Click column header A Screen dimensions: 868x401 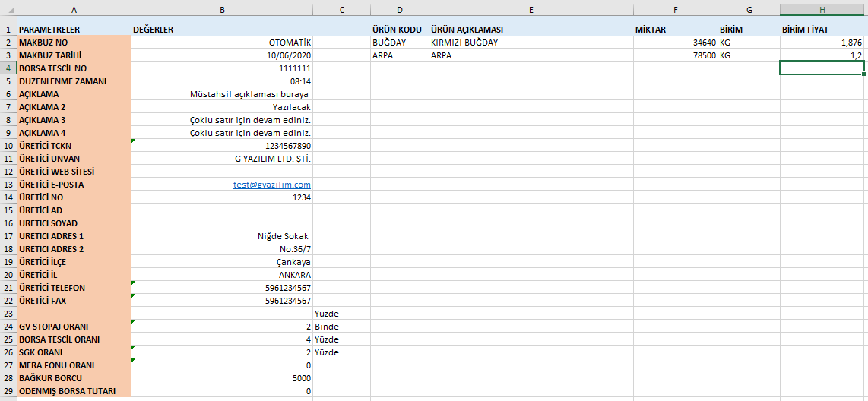tap(74, 9)
